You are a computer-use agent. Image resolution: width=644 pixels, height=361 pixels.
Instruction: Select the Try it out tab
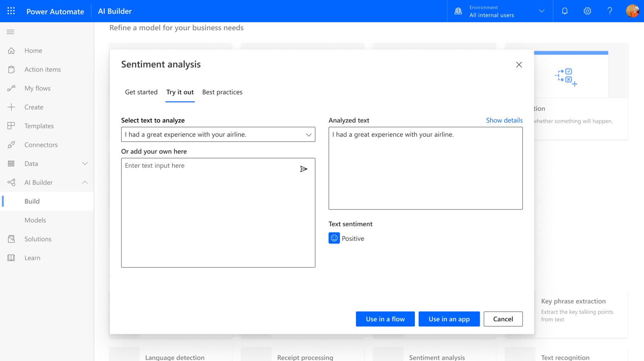point(180,92)
